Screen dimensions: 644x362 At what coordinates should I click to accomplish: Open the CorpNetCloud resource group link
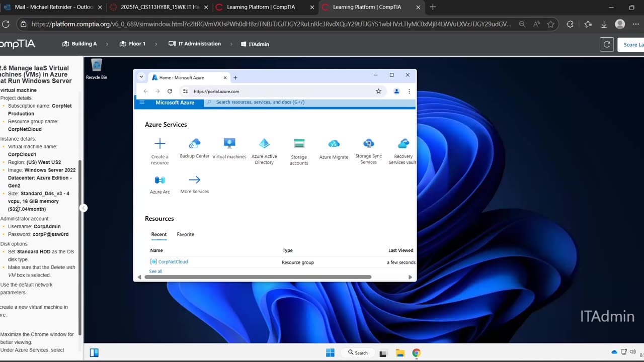tap(173, 261)
